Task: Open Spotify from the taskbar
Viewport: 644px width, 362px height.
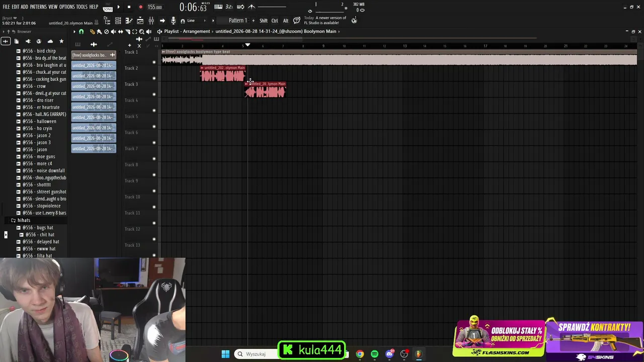Action: [374, 354]
